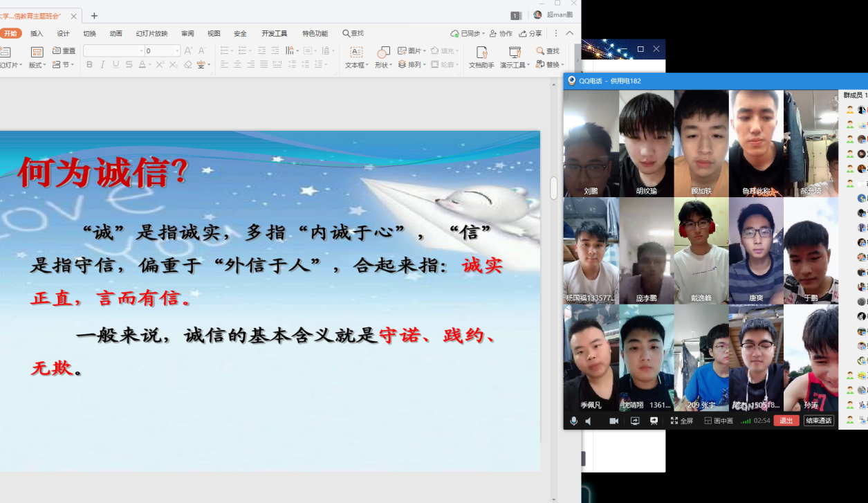Screen dimensions: 868x503
Task: Insert a text box (文本框)
Action: [355, 57]
